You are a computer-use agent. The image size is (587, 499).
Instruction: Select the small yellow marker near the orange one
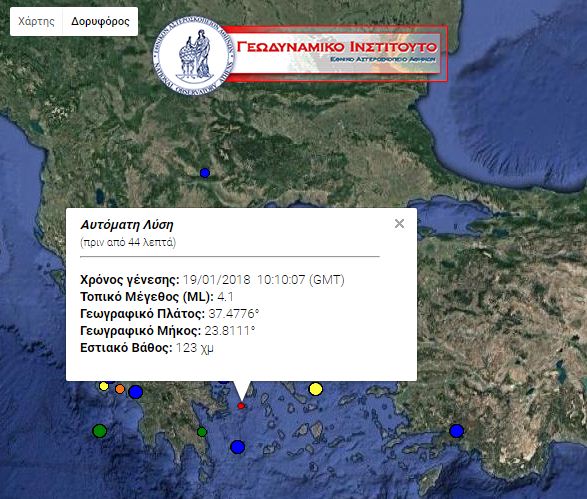pyautogui.click(x=104, y=386)
